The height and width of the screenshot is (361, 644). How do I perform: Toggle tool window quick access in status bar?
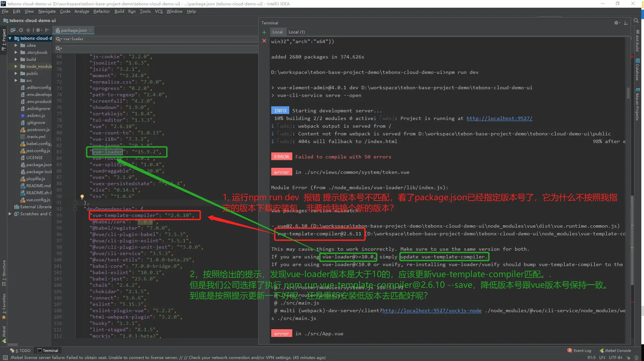(5, 358)
